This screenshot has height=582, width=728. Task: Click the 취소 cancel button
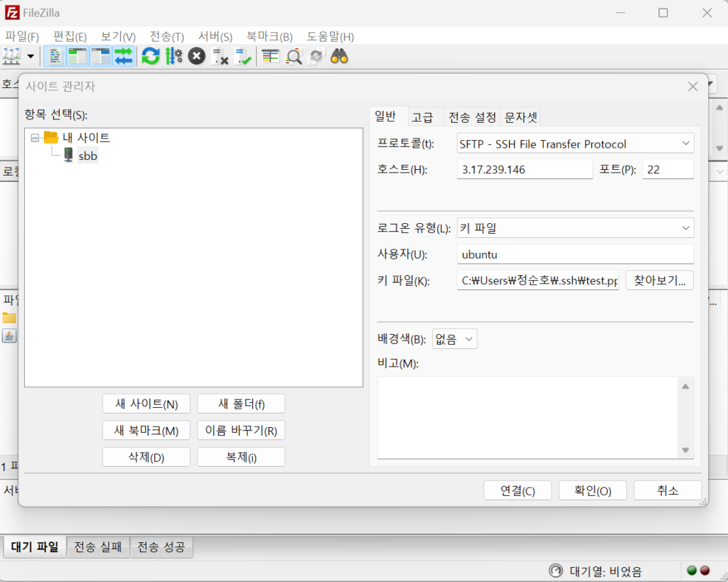point(668,490)
